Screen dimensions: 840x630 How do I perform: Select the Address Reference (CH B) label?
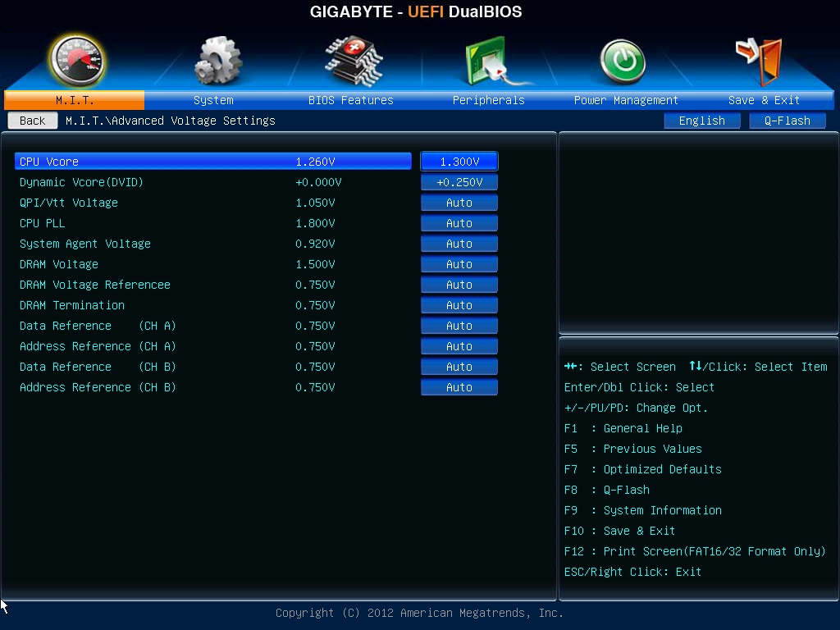point(98,387)
